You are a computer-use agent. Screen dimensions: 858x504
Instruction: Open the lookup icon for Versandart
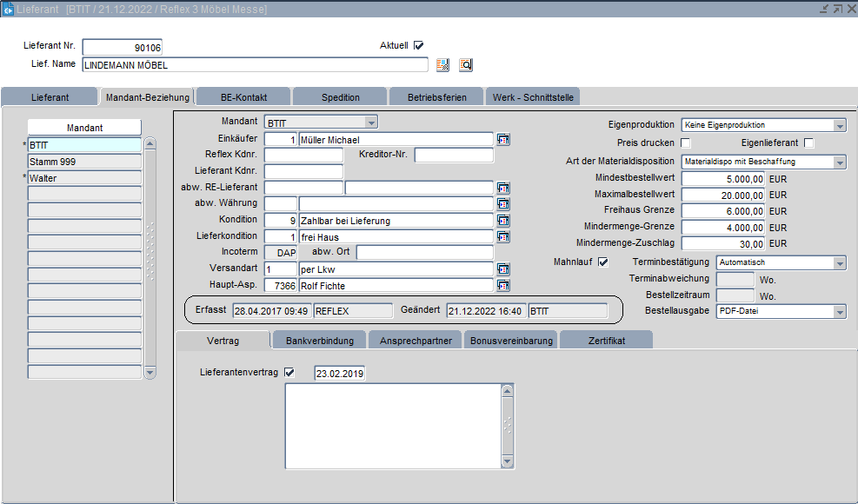pyautogui.click(x=502, y=269)
